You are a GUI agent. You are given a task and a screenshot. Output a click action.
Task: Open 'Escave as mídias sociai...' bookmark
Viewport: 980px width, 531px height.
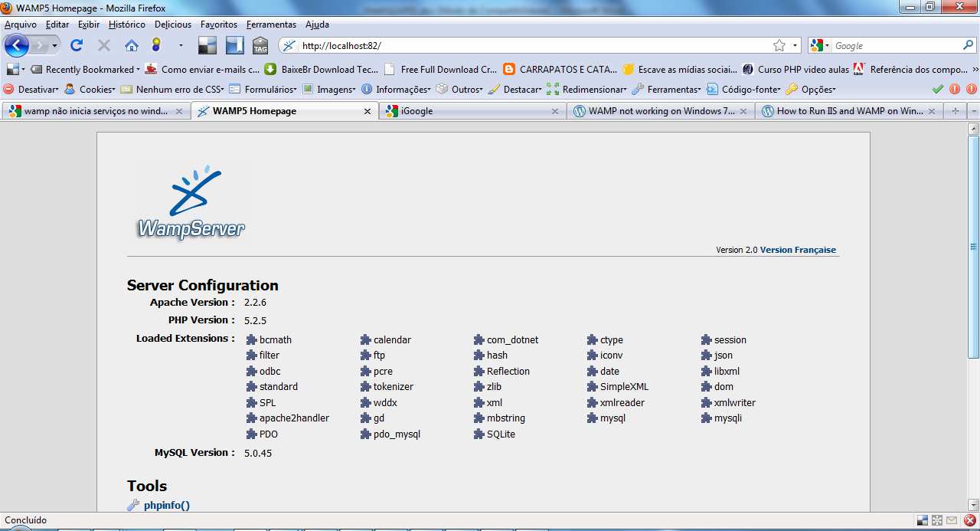pos(680,69)
